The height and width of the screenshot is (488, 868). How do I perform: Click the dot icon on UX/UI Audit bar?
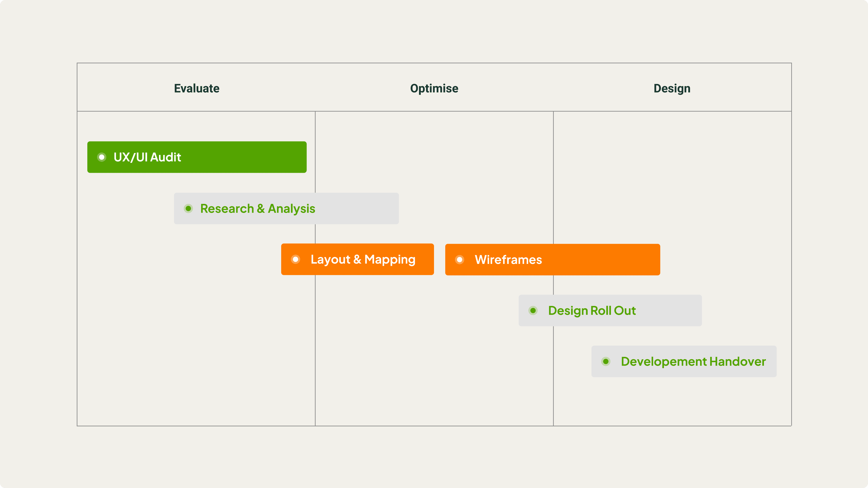[101, 157]
